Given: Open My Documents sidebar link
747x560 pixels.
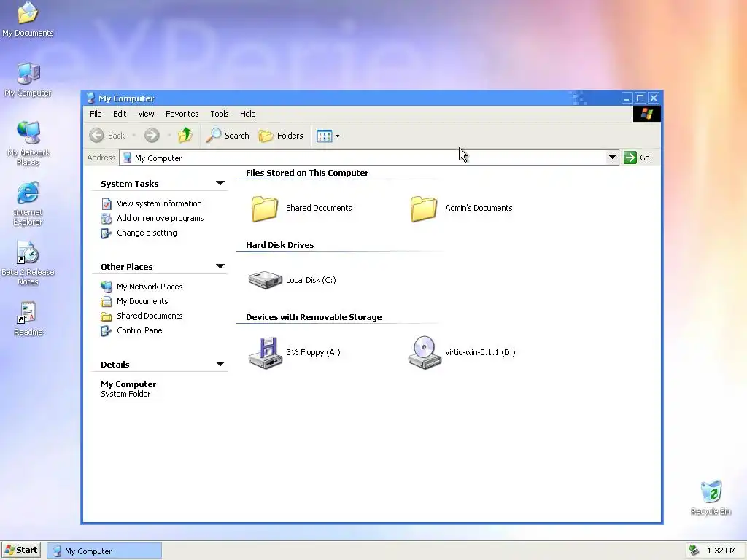Looking at the screenshot, I should tap(142, 301).
